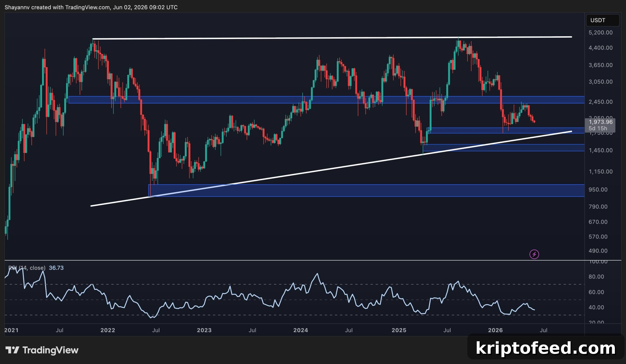Click the 5,200.00 price axis label
Screen dimensions: 626x364
pos(600,33)
